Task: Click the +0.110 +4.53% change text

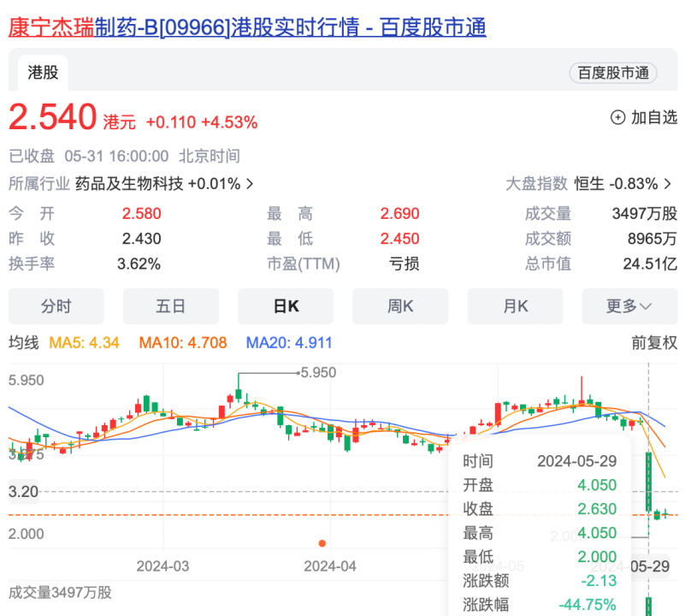Action: [202, 122]
